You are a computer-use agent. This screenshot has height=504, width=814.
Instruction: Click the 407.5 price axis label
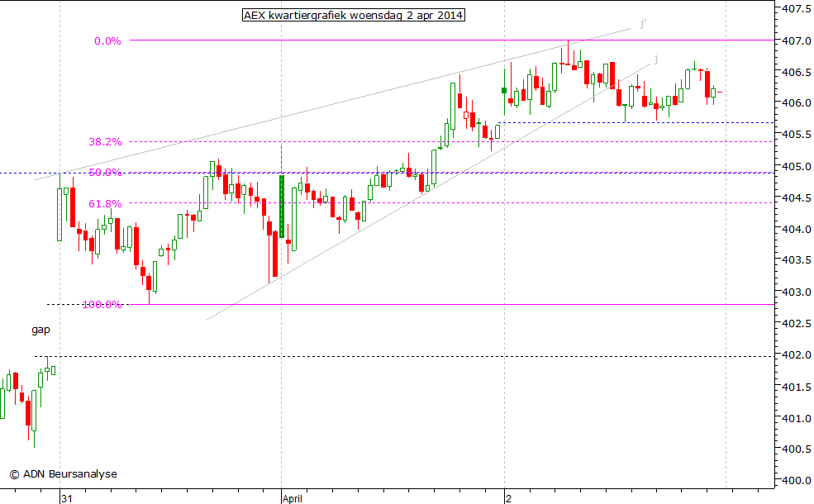(797, 9)
